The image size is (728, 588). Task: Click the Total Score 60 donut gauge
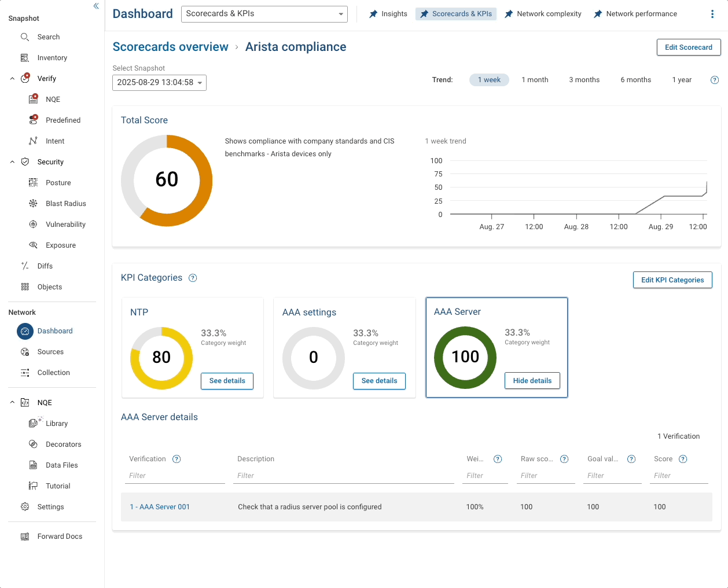pyautogui.click(x=167, y=181)
